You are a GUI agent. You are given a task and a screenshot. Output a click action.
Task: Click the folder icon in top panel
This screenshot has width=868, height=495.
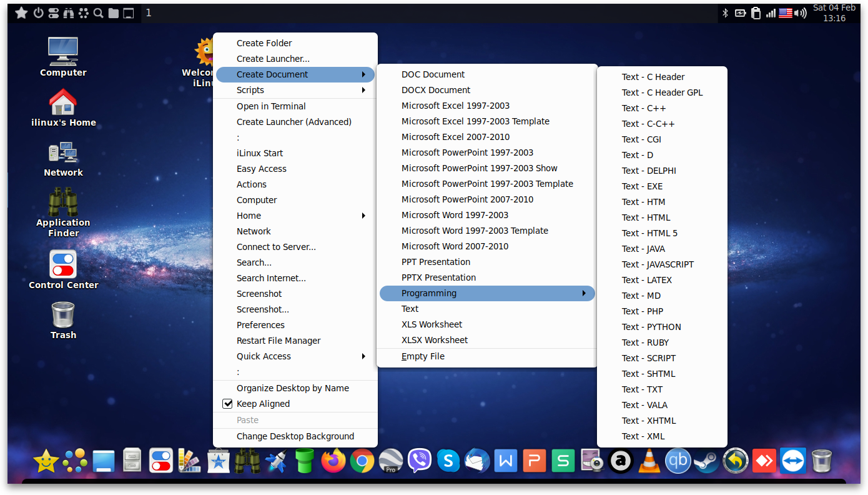113,13
